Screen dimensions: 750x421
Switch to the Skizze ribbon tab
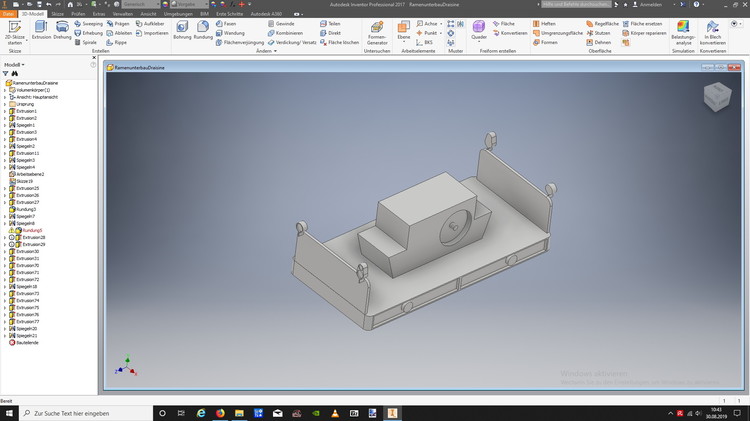click(x=58, y=14)
